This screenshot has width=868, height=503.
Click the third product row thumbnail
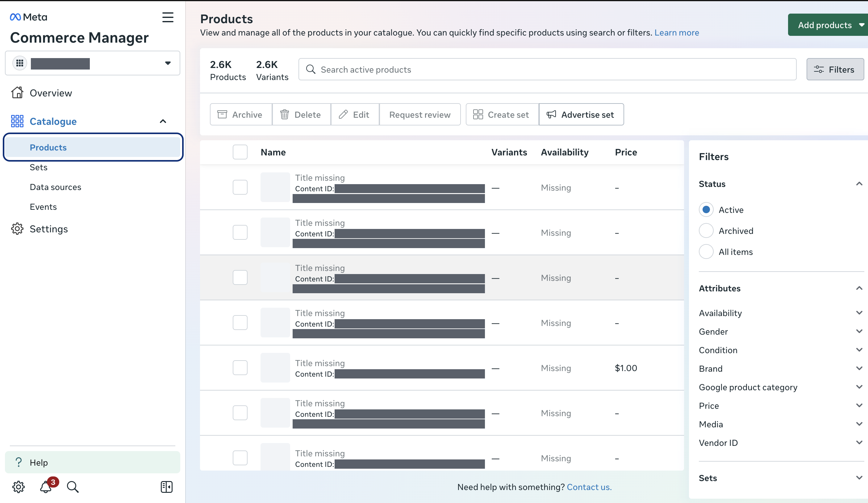point(275,277)
